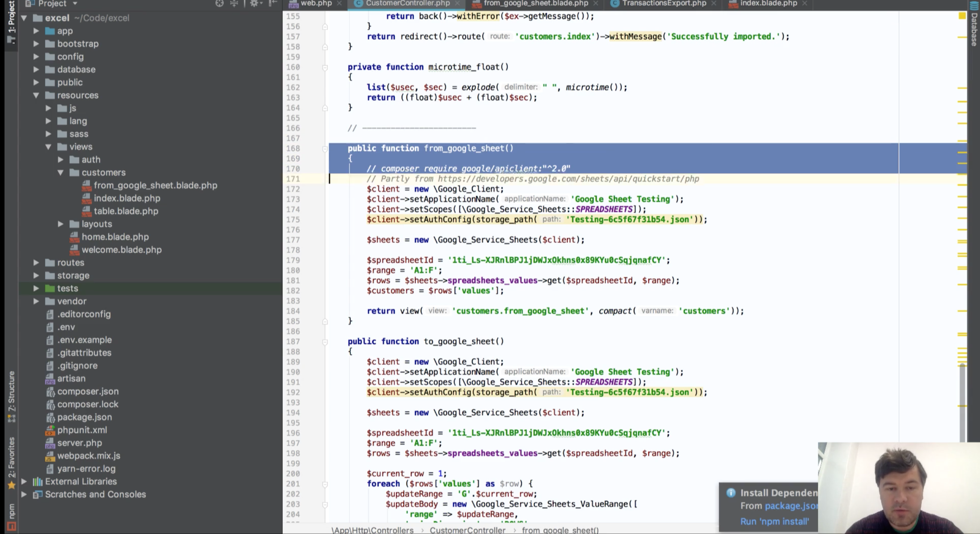Click the 'Run npm install' link
Screen dimensions: 980x534
coord(774,522)
